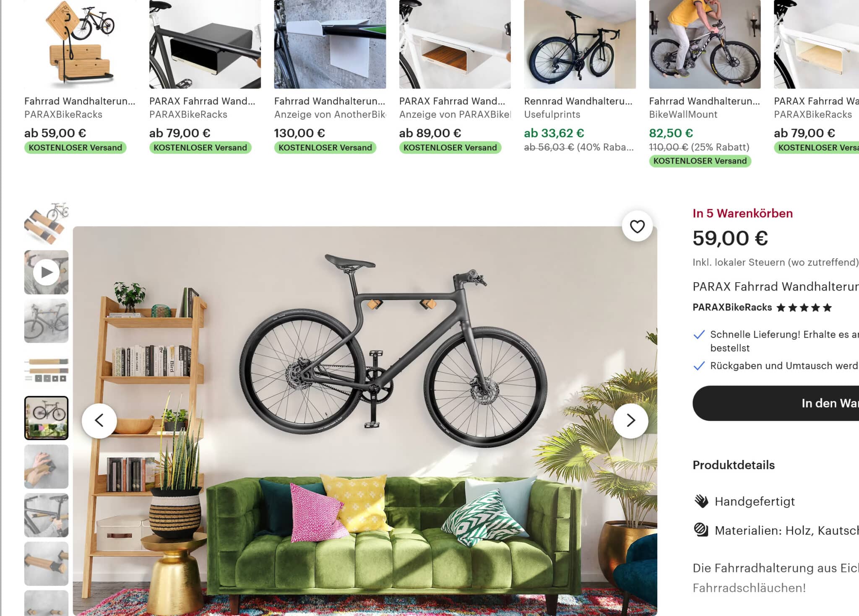Image resolution: width=859 pixels, height=616 pixels.
Task: Select the first thumbnail showing wooden holders
Action: [x=46, y=224]
